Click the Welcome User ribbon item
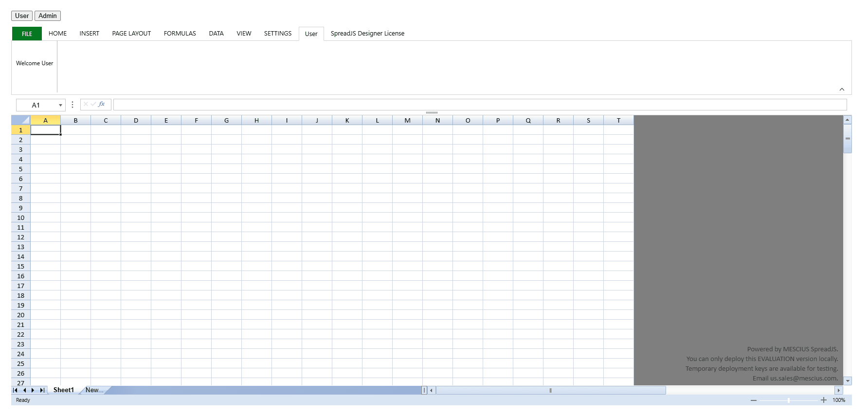This screenshot has width=868, height=416. click(35, 63)
